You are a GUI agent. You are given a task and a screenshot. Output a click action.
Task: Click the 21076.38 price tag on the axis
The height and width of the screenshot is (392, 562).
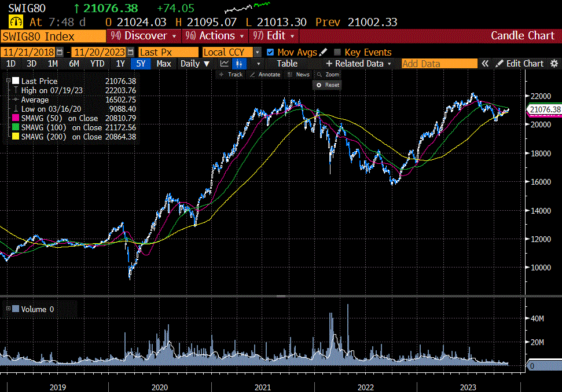(x=545, y=109)
